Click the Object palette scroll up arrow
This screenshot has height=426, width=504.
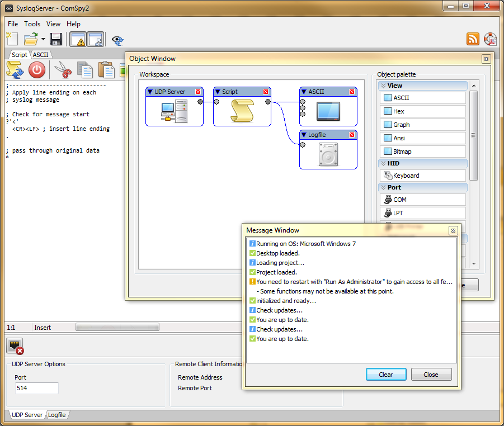tap(473, 86)
